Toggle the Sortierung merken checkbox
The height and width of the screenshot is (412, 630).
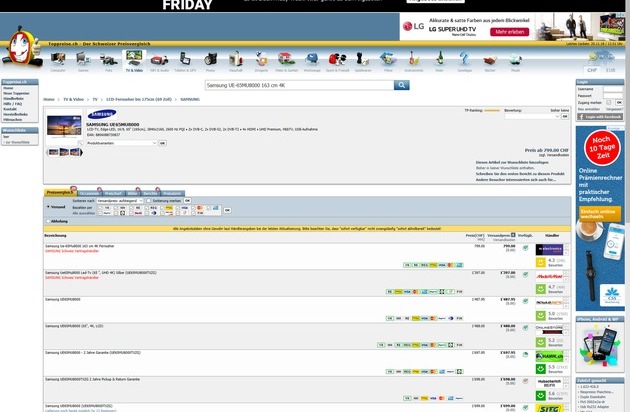[x=149, y=201]
